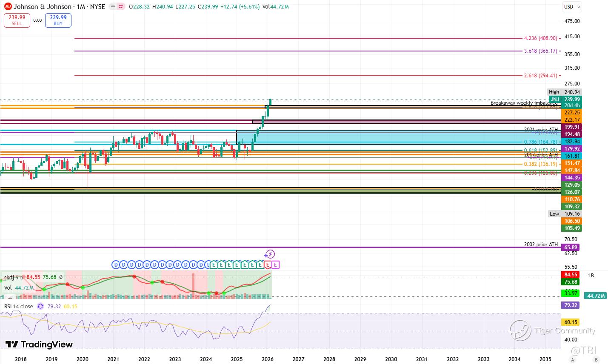Click the red SELL 239.99 button
The height and width of the screenshot is (364, 608).
(x=17, y=20)
